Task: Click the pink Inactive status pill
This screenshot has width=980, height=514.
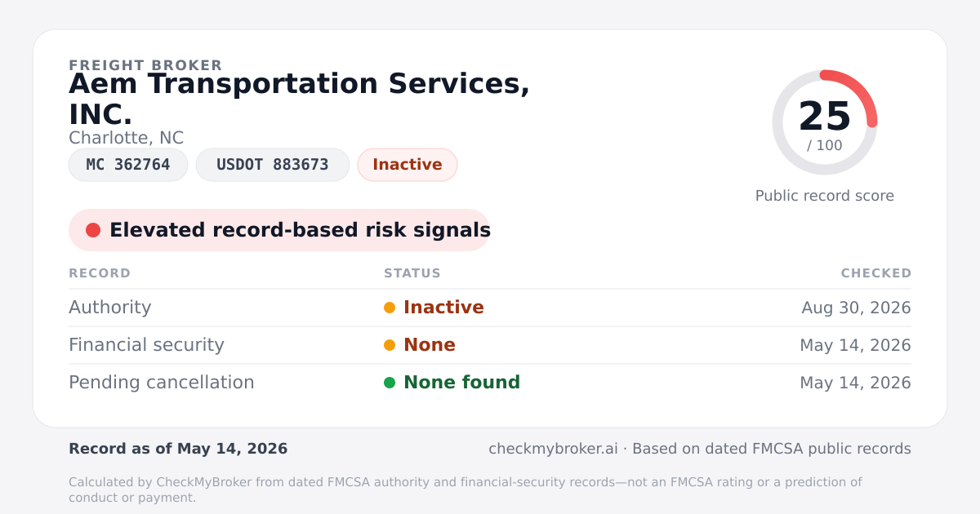Action: click(408, 165)
